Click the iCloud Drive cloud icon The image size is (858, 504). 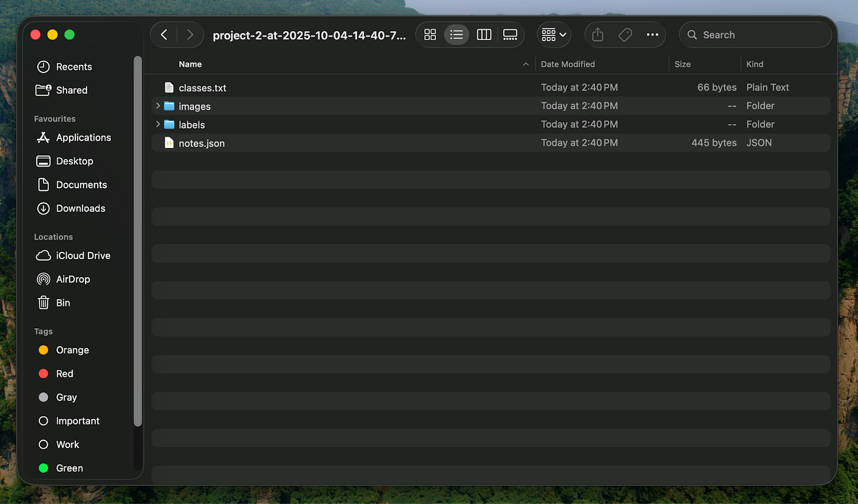pyautogui.click(x=43, y=256)
